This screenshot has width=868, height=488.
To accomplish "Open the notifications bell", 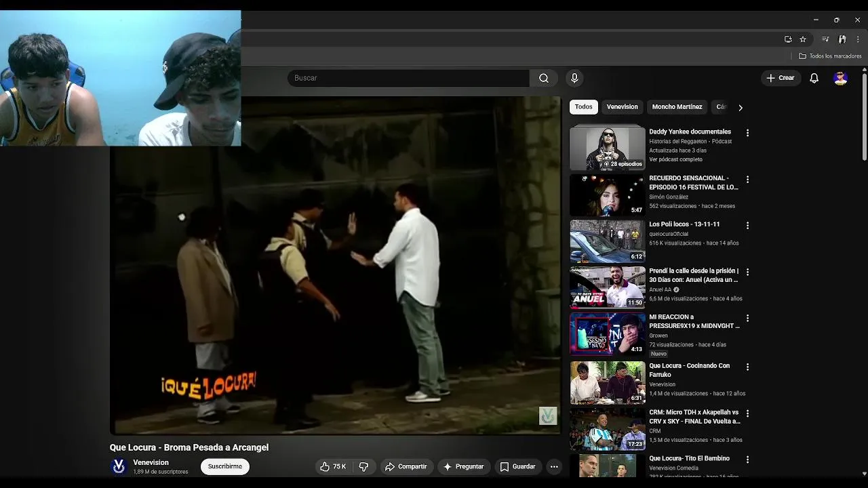I will (814, 78).
